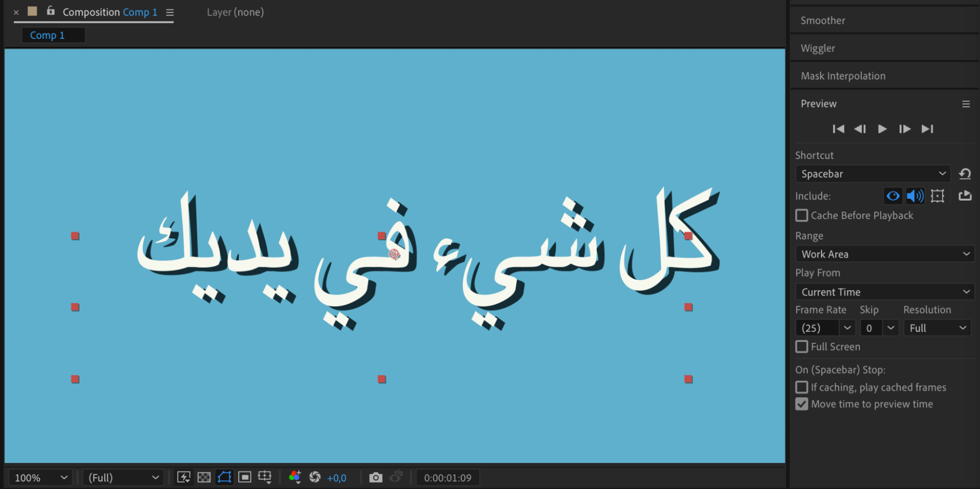Open the Work Area range dropdown
The height and width of the screenshot is (489, 980).
point(885,254)
